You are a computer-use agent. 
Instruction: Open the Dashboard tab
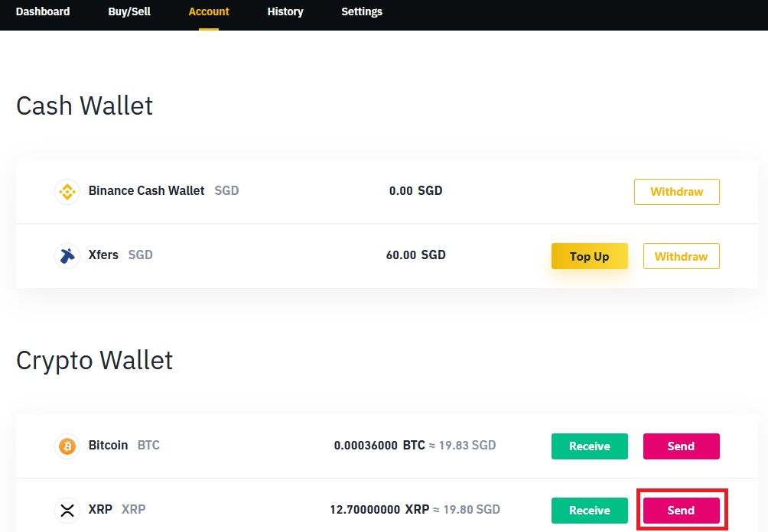43,11
